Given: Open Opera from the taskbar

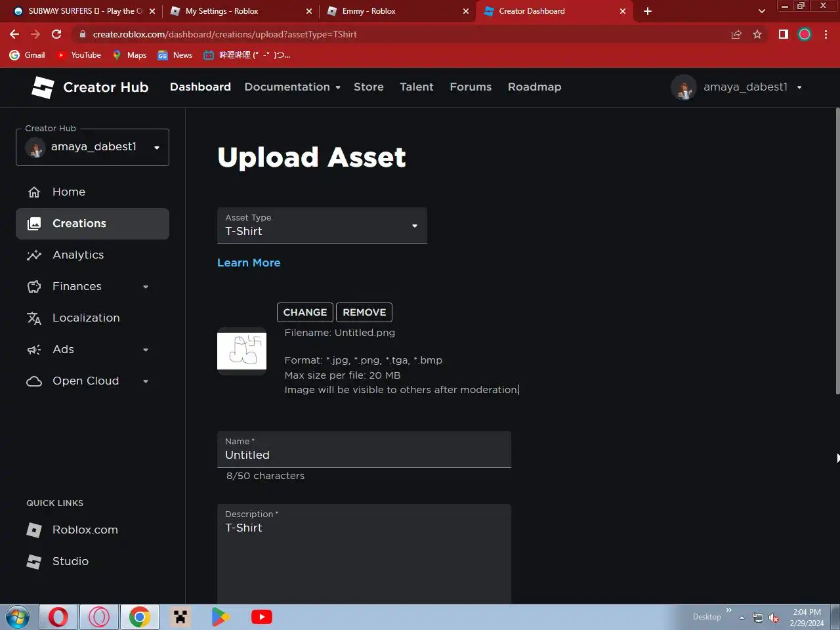Looking at the screenshot, I should (58, 618).
